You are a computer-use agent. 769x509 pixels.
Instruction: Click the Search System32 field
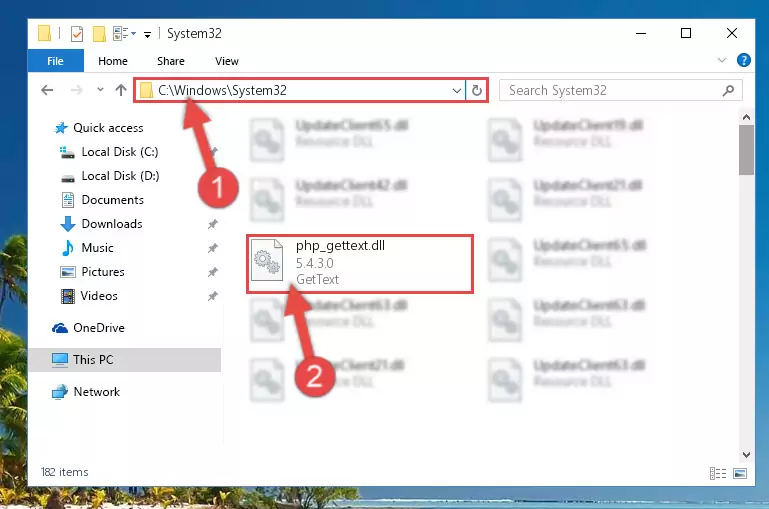620,91
